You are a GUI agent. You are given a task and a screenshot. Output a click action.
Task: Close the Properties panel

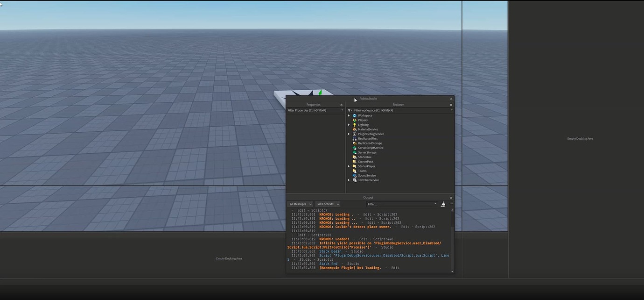341,105
